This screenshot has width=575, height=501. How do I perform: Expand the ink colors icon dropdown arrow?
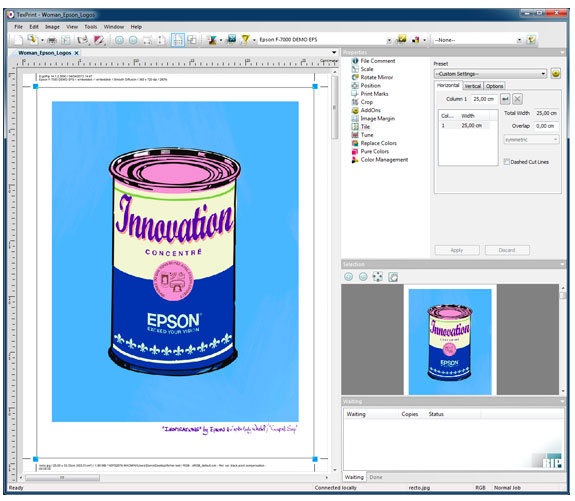pyautogui.click(x=425, y=40)
